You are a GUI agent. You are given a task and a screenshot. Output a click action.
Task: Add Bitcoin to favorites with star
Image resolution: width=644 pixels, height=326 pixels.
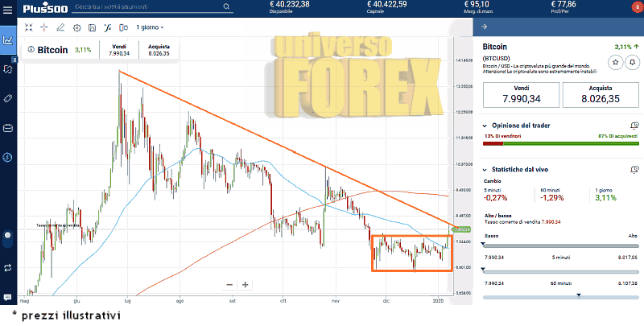coord(615,61)
